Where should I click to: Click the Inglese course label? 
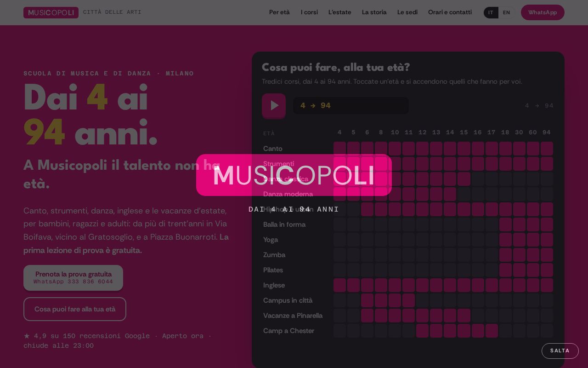(274, 285)
